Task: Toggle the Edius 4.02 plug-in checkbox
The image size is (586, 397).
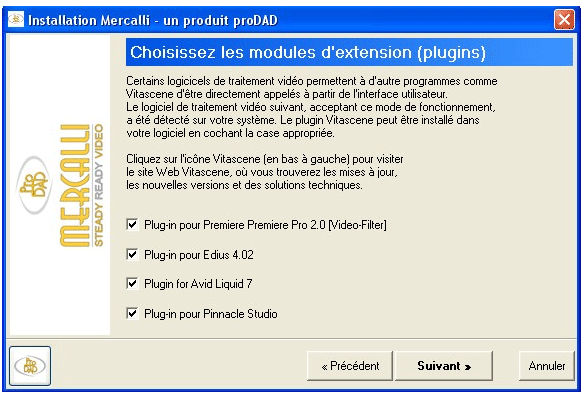Action: click(x=132, y=255)
